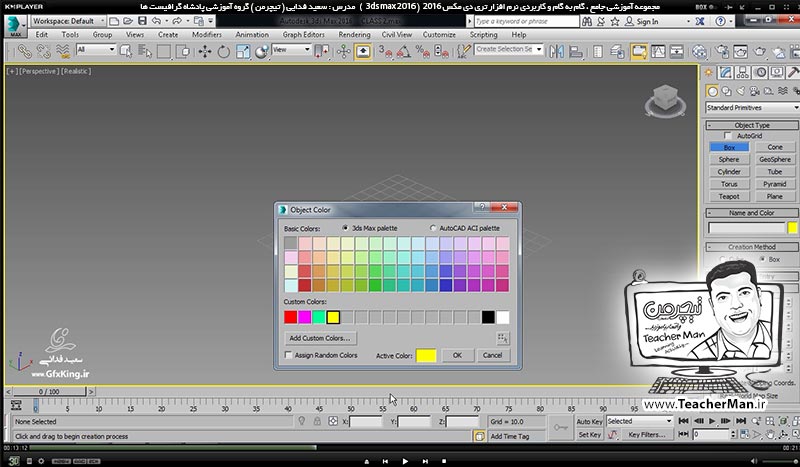The width and height of the screenshot is (800, 467).
Task: Collapse the Name and Color rollout
Action: [752, 213]
